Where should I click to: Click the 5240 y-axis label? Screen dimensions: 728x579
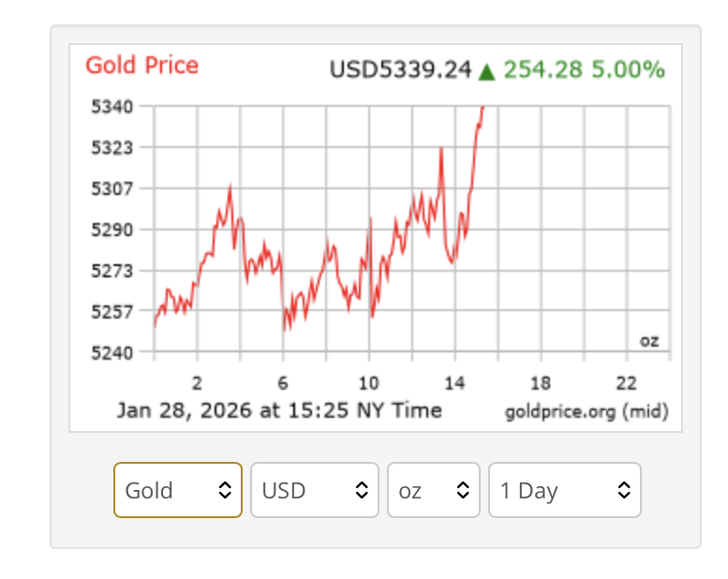[x=111, y=352]
